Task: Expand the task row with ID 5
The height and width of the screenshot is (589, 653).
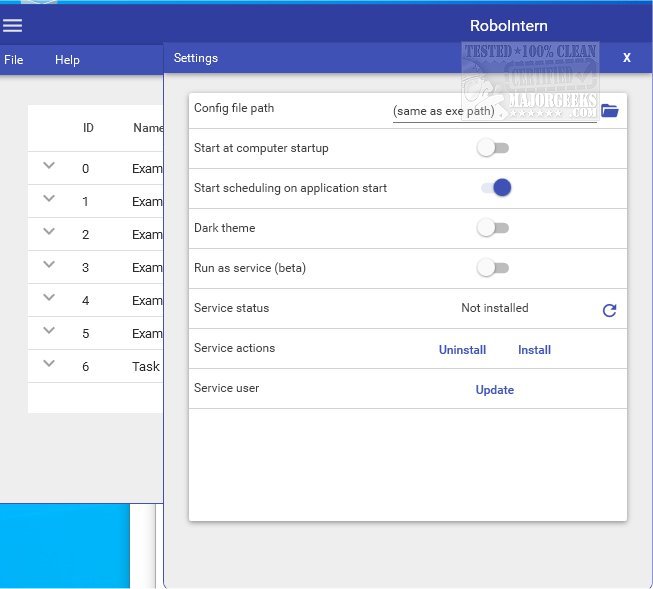Action: [48, 331]
